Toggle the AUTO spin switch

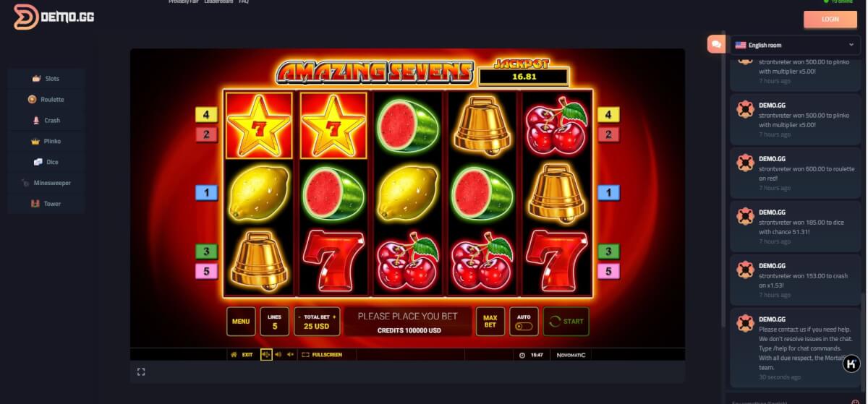point(524,327)
